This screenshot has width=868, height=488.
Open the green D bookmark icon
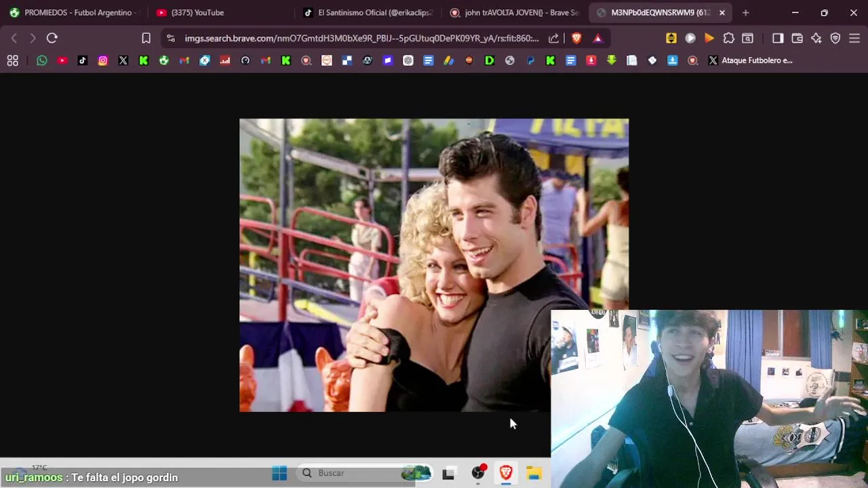490,60
